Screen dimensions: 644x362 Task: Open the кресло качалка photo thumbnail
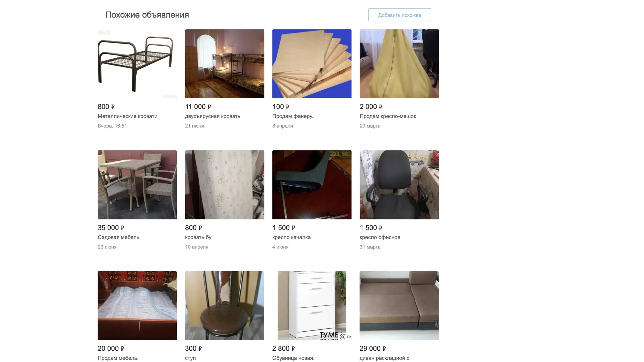[x=312, y=185]
